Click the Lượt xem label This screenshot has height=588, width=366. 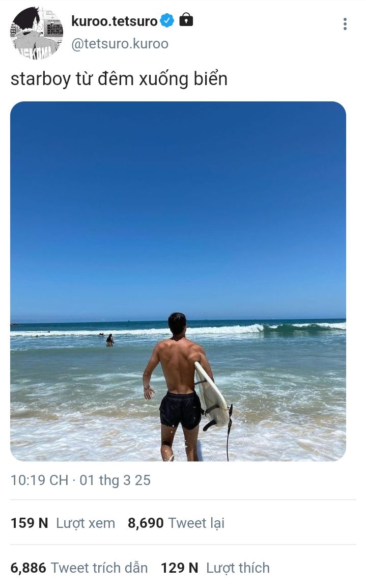(86, 523)
